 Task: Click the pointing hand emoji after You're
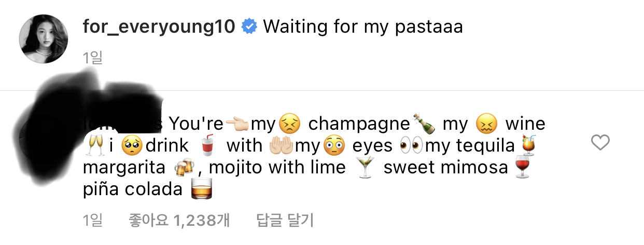[237, 125]
